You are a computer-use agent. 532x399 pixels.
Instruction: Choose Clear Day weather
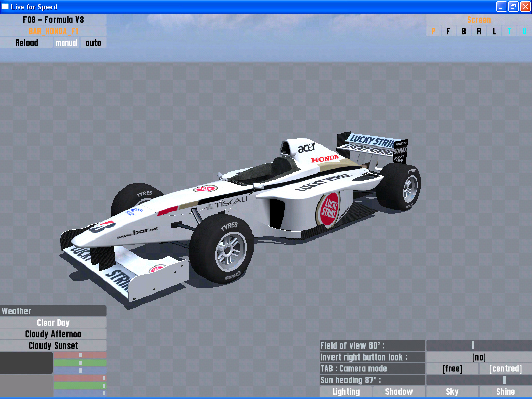point(54,323)
